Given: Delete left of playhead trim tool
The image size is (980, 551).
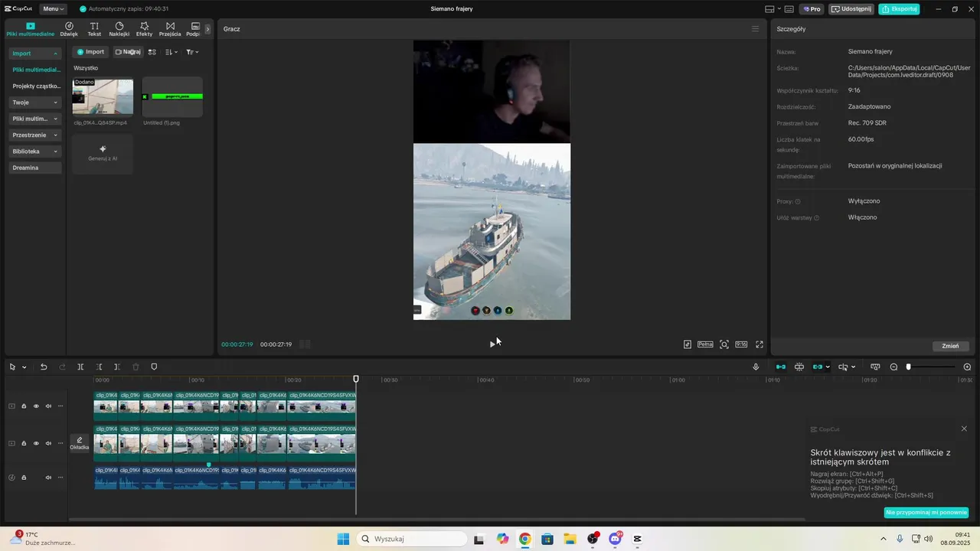Looking at the screenshot, I should point(99,367).
